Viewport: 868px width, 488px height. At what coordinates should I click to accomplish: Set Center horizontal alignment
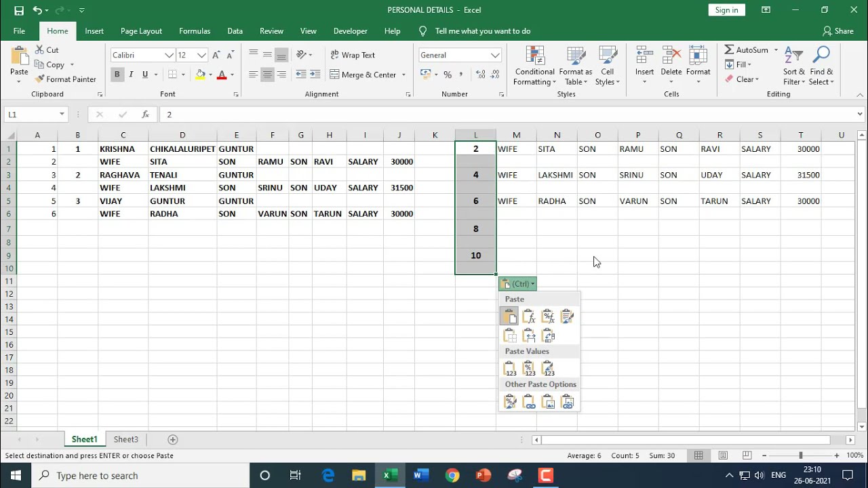[267, 75]
